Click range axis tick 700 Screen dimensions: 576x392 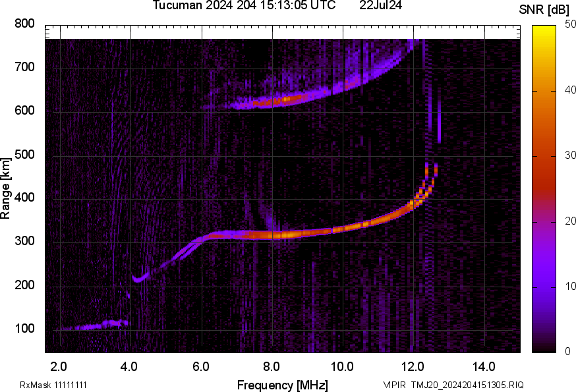coord(24,67)
